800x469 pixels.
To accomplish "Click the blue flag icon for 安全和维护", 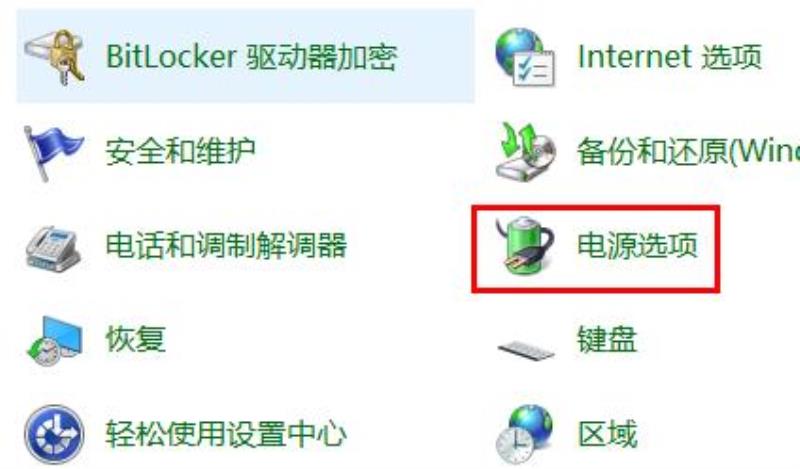I will coord(54,153).
